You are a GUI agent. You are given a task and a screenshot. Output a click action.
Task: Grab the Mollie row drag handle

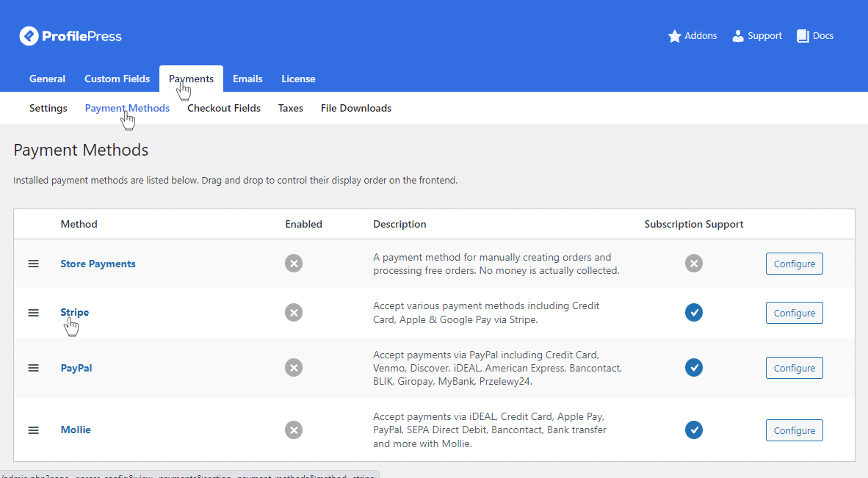pyautogui.click(x=33, y=430)
